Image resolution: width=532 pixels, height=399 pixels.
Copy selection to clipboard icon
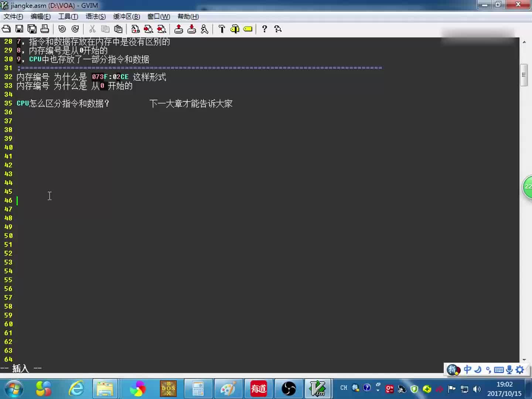[105, 29]
